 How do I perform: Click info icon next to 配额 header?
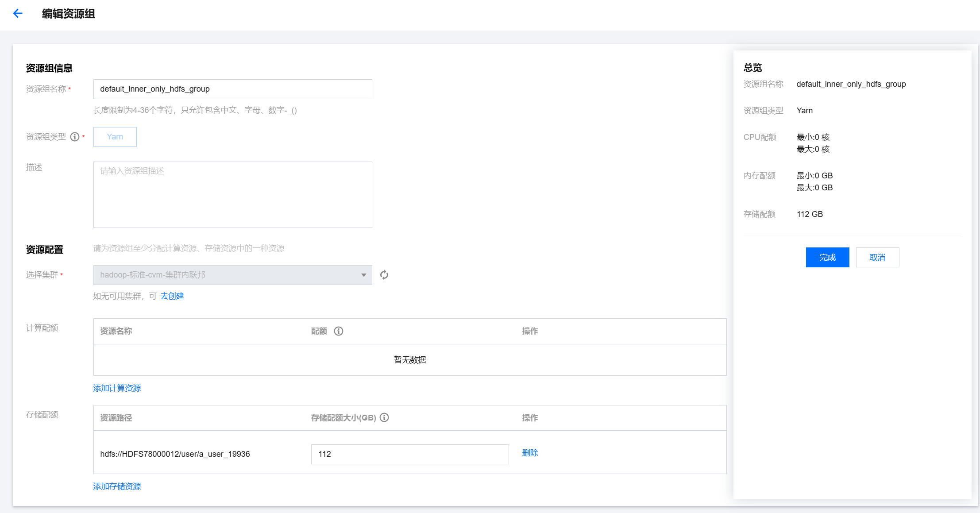339,331
